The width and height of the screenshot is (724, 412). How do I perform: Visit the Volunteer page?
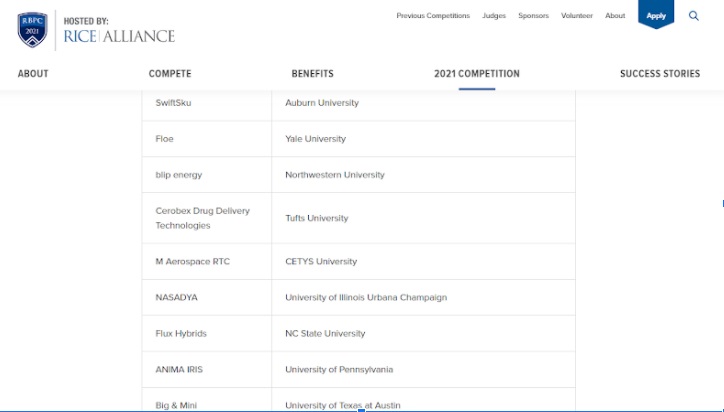click(x=577, y=16)
